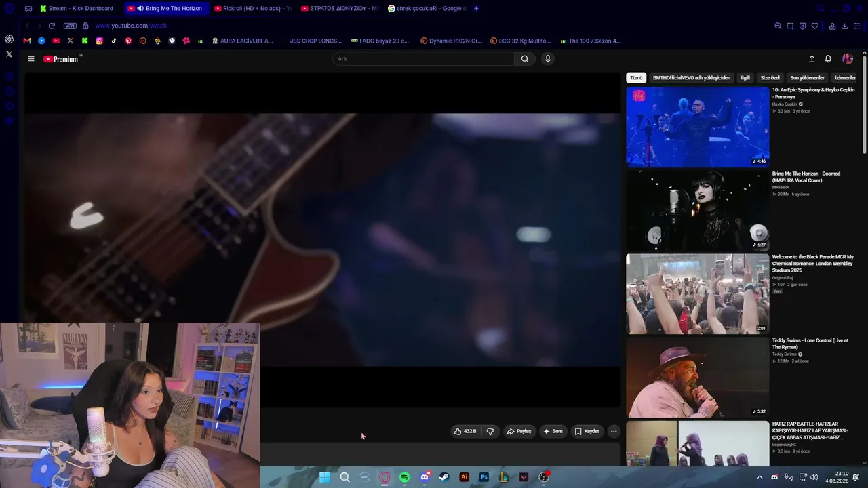This screenshot has width=868, height=488.
Task: Open the zoom-out magnifier icon in address bar
Action: click(778, 26)
